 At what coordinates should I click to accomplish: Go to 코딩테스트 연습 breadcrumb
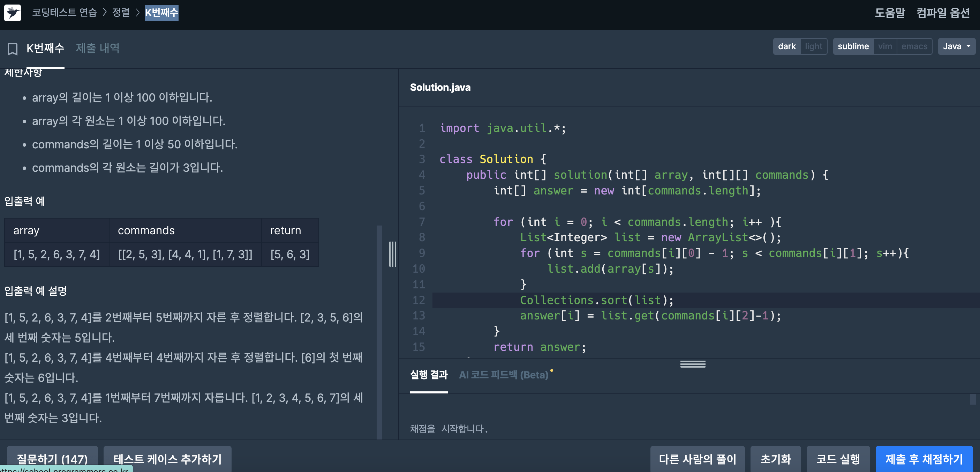point(64,13)
